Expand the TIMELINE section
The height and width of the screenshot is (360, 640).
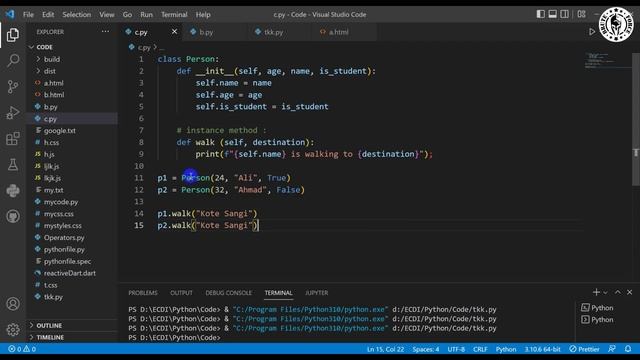(x=73, y=337)
